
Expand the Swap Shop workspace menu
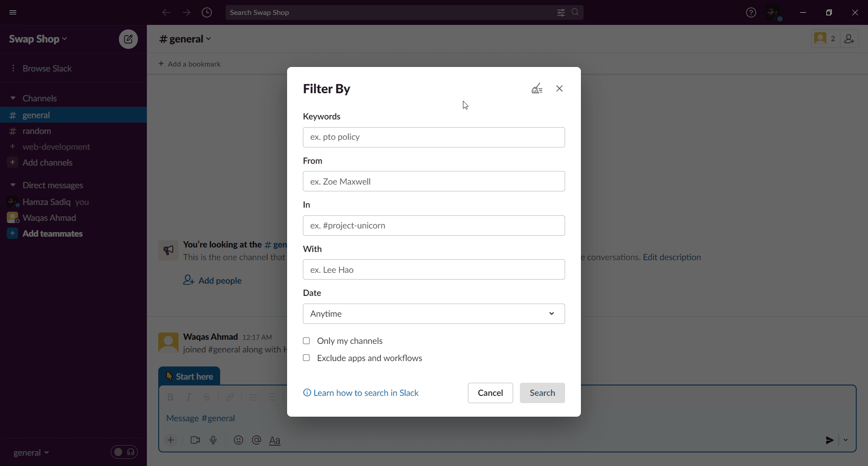pyautogui.click(x=38, y=39)
